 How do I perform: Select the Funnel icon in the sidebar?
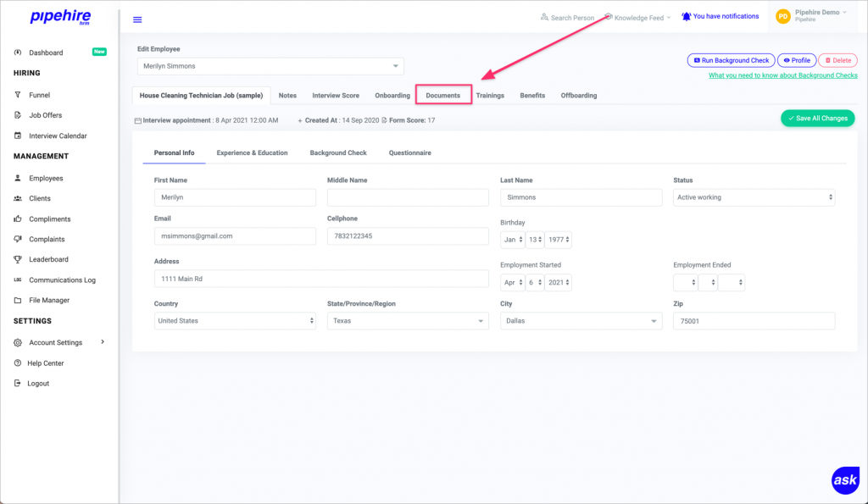pos(18,95)
